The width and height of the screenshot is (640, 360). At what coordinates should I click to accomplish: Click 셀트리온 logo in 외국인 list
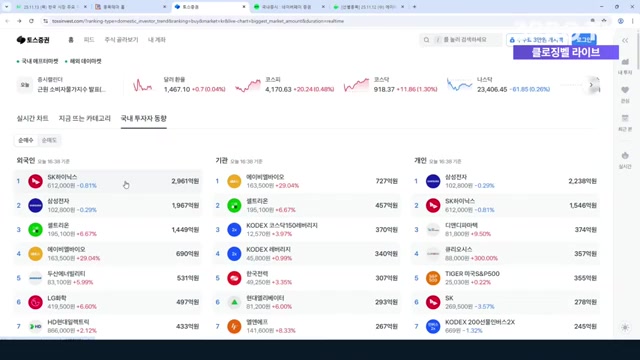[x=36, y=229]
